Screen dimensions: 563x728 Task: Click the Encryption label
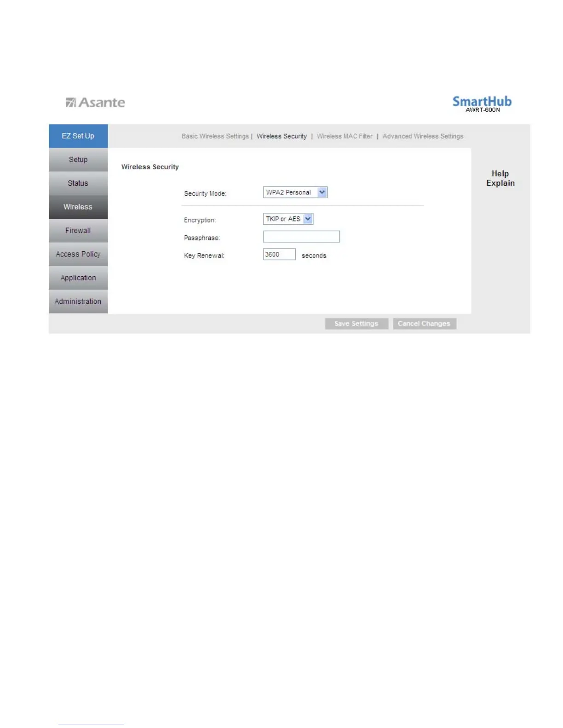(x=200, y=220)
